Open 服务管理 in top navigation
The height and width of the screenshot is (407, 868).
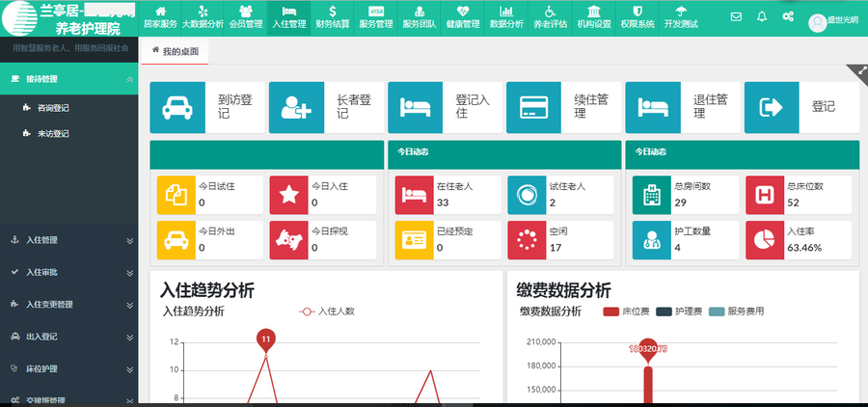click(376, 17)
